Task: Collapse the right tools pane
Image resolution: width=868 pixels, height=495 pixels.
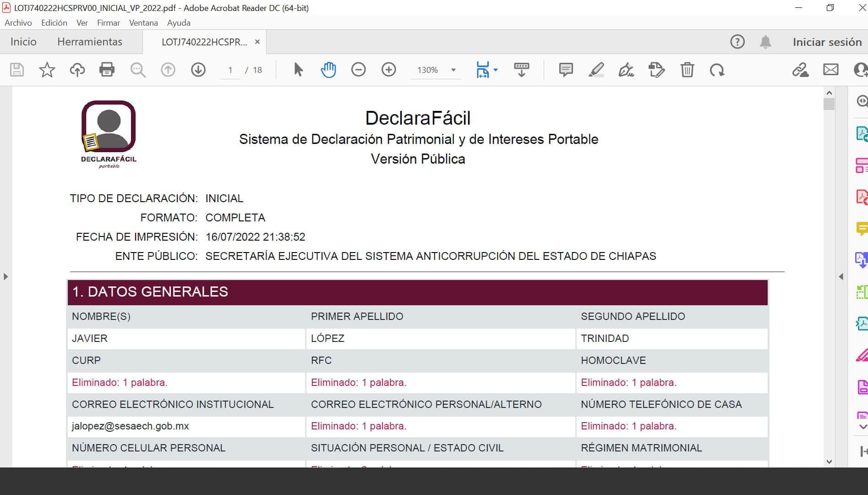Action: (x=841, y=276)
